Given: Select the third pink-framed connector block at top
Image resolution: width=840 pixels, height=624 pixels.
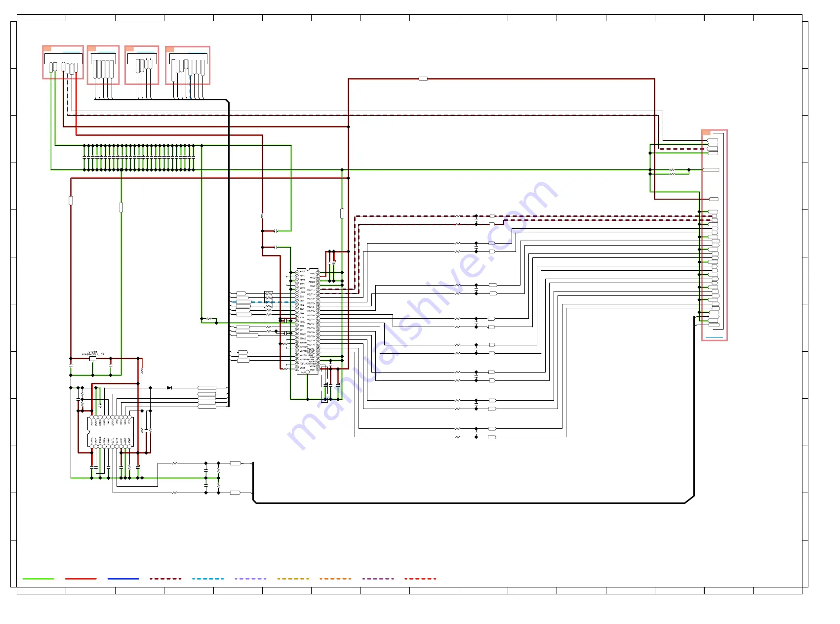Looking at the screenshot, I should [142, 65].
